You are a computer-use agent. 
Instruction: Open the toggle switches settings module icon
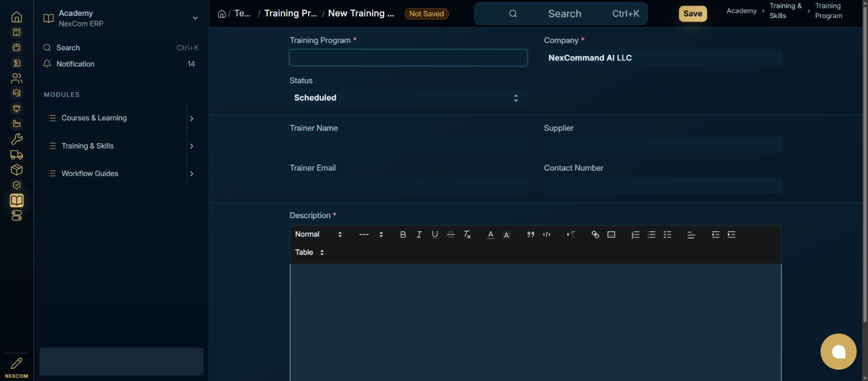click(16, 215)
